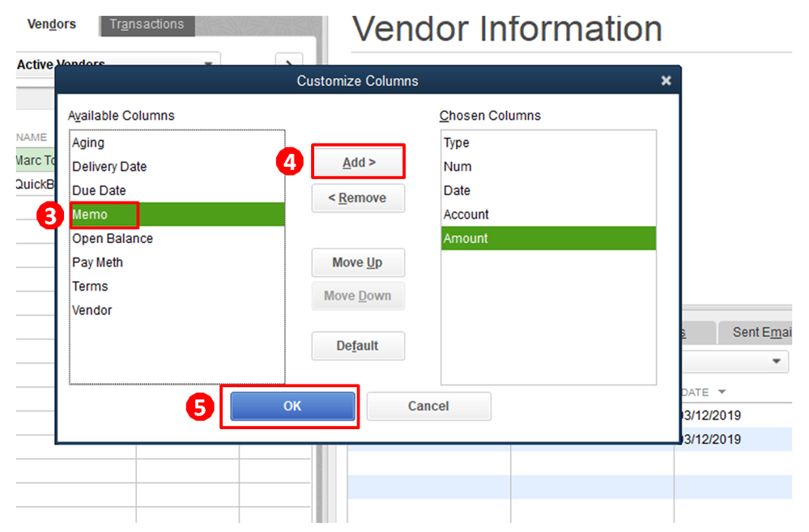Select Memo in Available Columns
This screenshot has width=809, height=532.
pyautogui.click(x=177, y=215)
